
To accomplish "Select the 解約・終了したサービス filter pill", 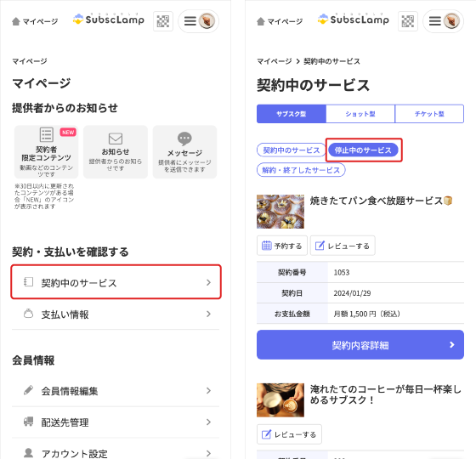I will 301,170.
